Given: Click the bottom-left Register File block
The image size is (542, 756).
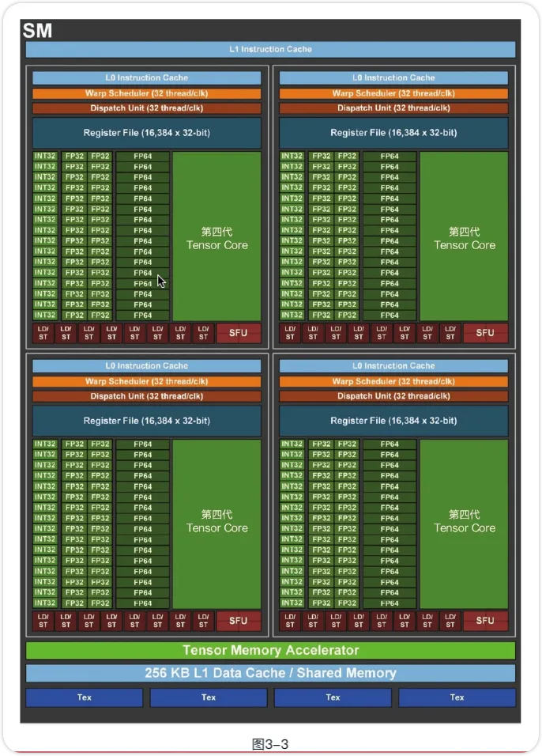Looking at the screenshot, I should pyautogui.click(x=146, y=421).
